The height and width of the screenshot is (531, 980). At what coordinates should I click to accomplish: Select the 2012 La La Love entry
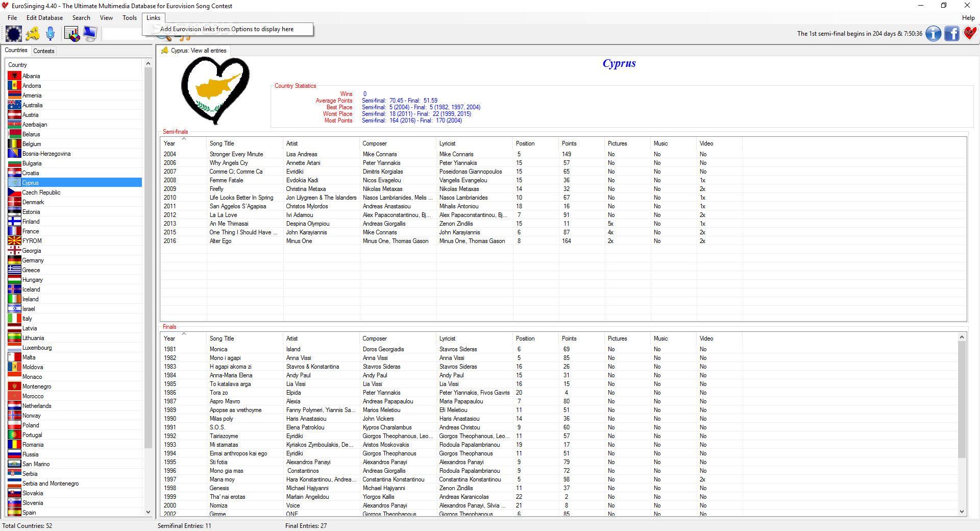coord(563,215)
